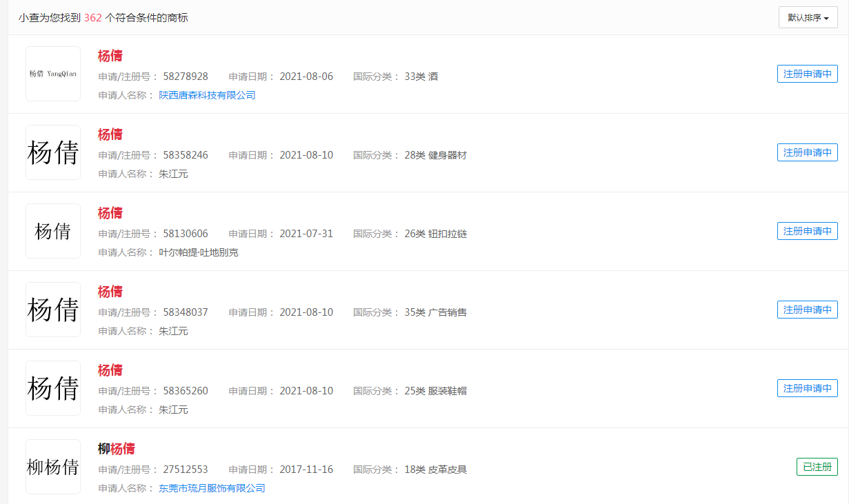Click the 杨倩 YangQian trademark thumbnail

[53, 74]
